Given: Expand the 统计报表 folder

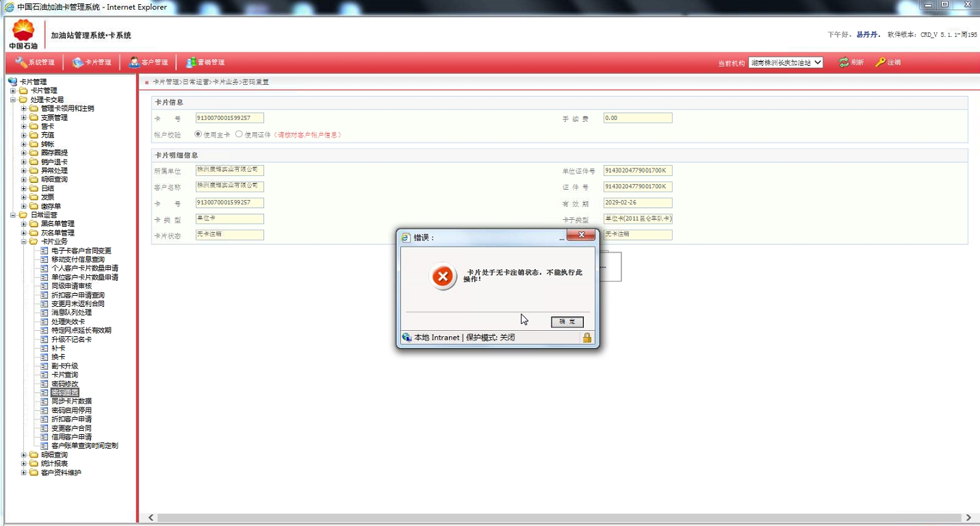Looking at the screenshot, I should [x=24, y=464].
